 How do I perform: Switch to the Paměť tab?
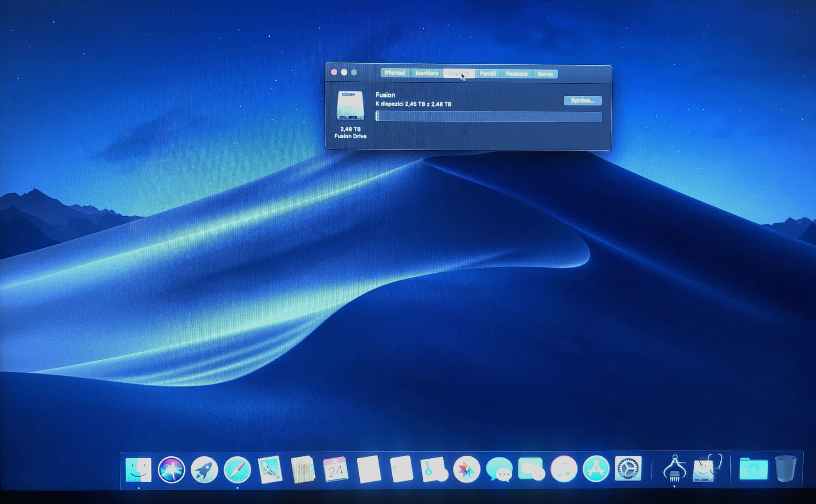[487, 74]
